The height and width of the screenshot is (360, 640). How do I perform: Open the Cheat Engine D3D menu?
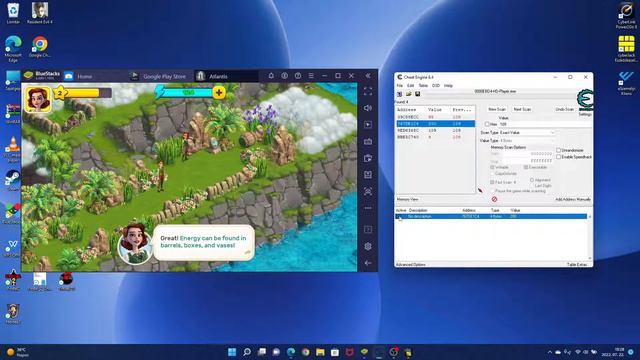click(436, 86)
